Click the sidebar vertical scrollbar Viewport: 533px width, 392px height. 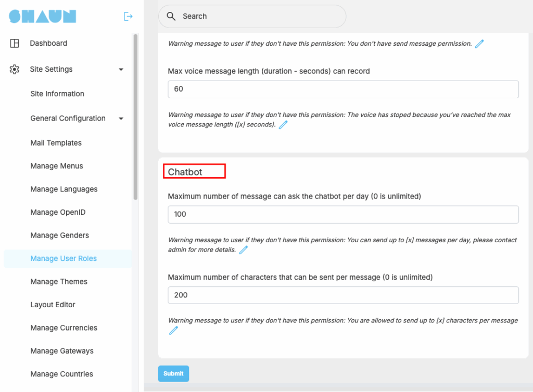tap(136, 117)
